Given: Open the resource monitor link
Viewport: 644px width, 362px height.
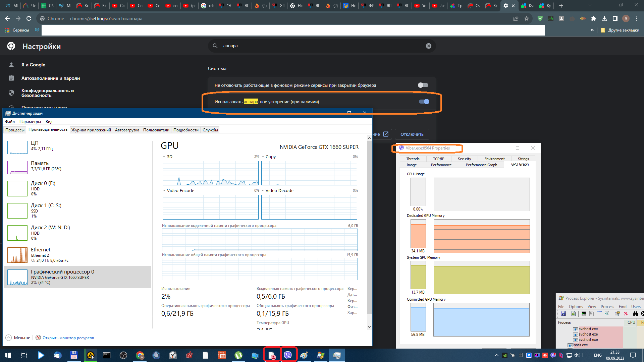Looking at the screenshot, I should click(68, 338).
